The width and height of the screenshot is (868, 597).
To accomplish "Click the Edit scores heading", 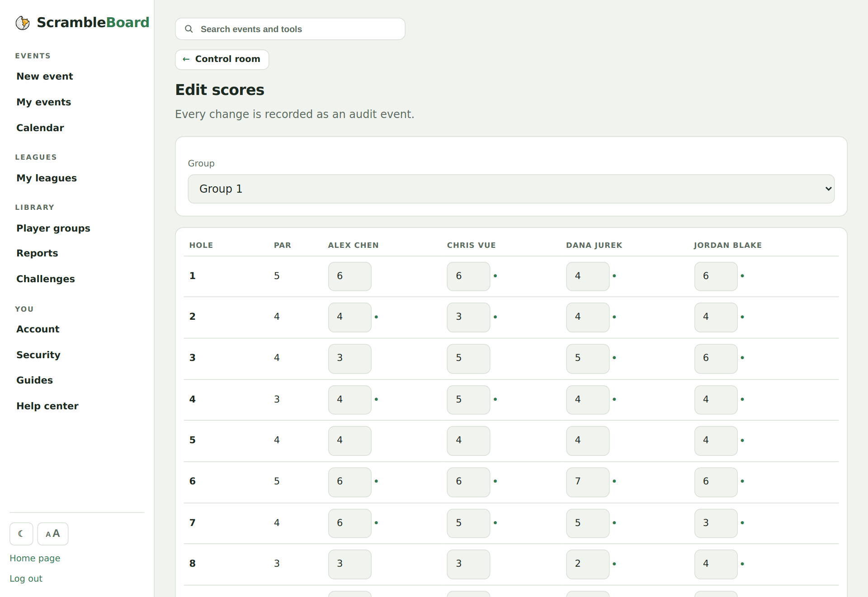I will pos(220,90).
